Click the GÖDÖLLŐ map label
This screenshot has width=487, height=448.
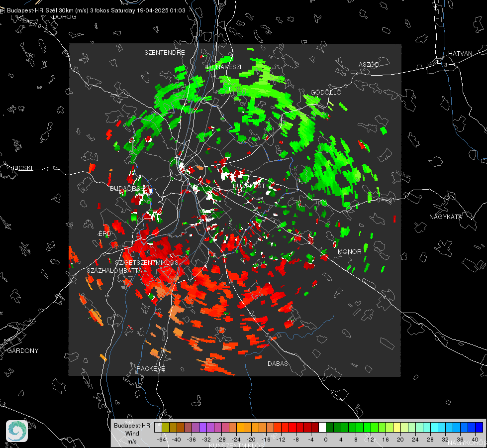click(x=326, y=92)
